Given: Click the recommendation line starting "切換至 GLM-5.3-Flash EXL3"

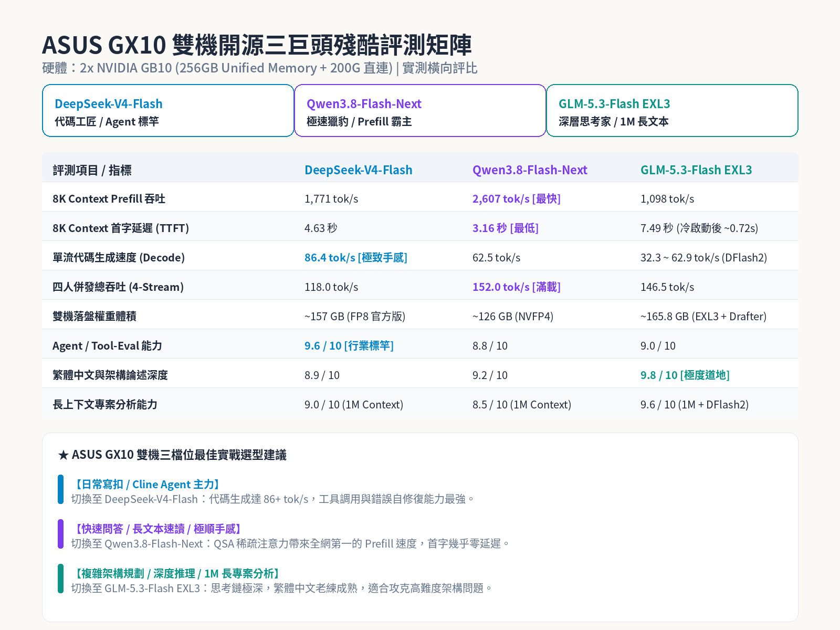Looking at the screenshot, I should 282,589.
